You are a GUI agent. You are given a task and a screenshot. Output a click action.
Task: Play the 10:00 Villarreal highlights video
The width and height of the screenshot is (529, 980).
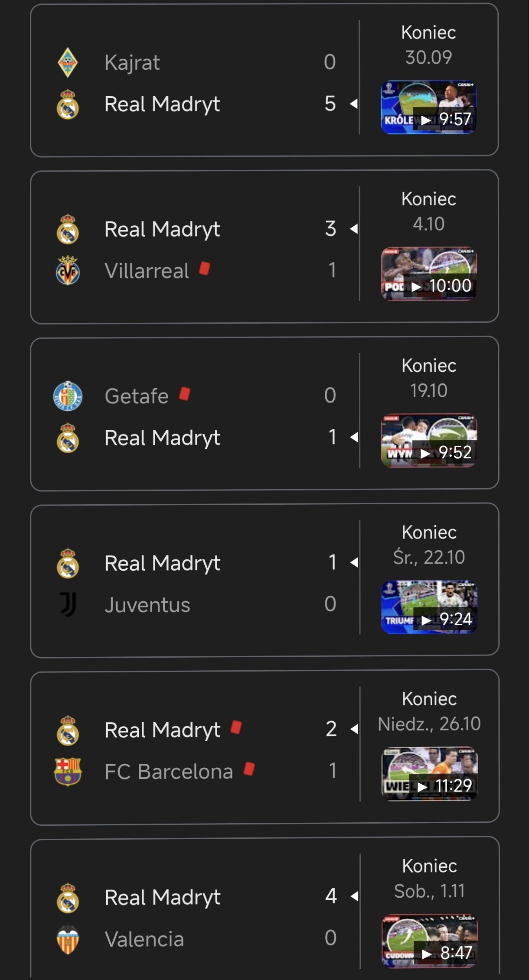[428, 274]
